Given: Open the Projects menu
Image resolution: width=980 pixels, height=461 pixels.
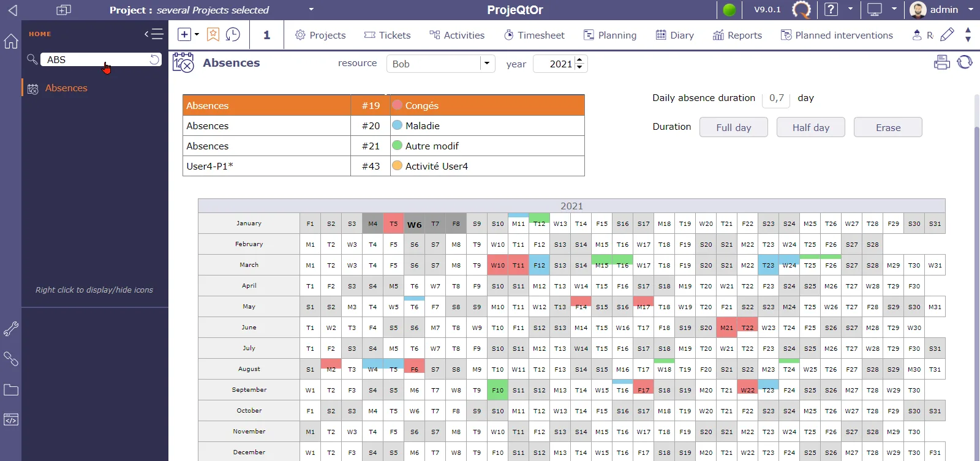Looking at the screenshot, I should coord(320,36).
